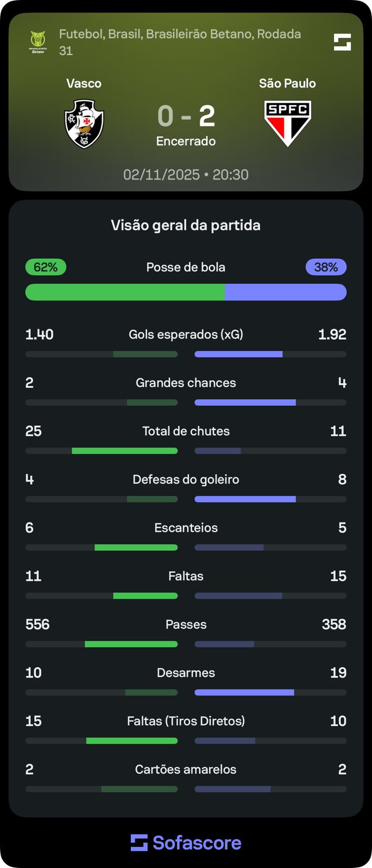Click the Visão geral da partida heading
372x868 pixels.
(x=186, y=225)
